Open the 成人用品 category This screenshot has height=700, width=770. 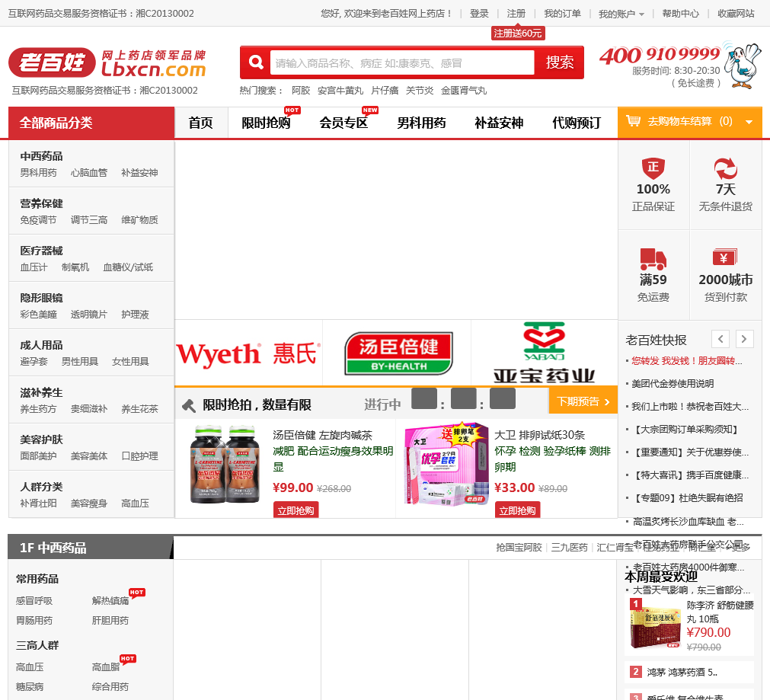coord(41,345)
